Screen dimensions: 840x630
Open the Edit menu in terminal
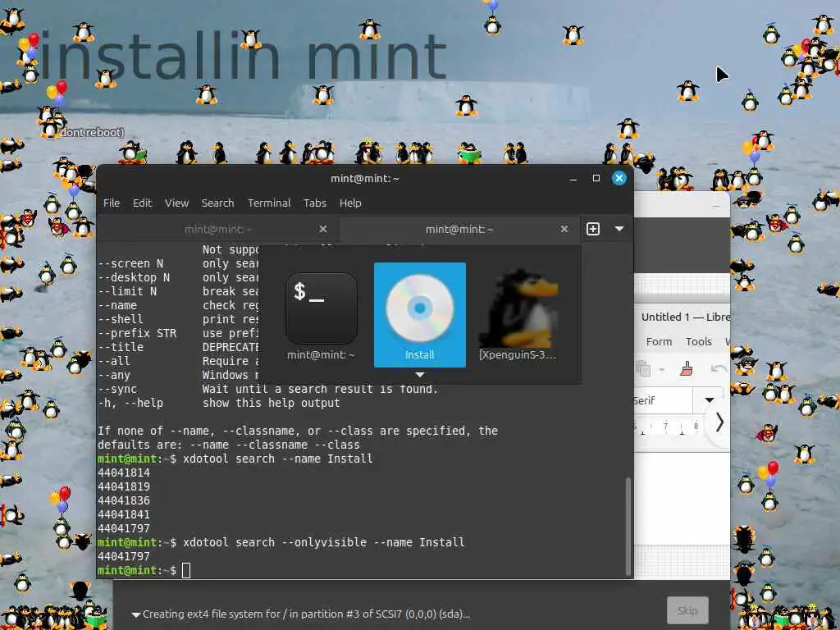pyautogui.click(x=142, y=203)
